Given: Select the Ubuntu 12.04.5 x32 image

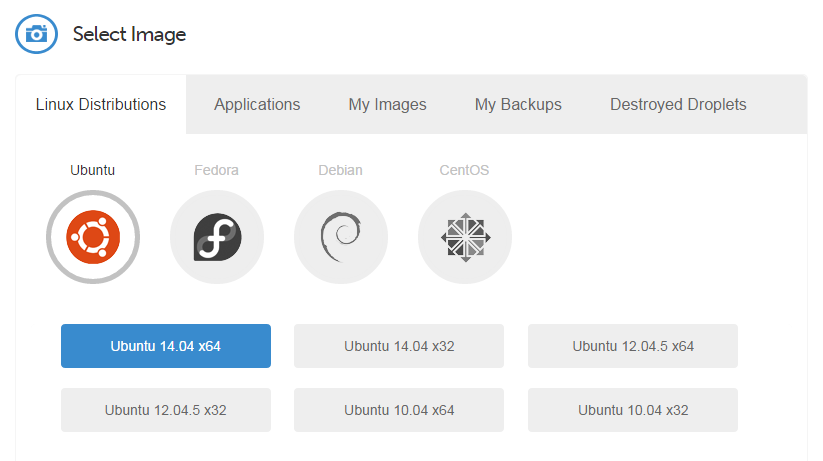Looking at the screenshot, I should click(166, 410).
